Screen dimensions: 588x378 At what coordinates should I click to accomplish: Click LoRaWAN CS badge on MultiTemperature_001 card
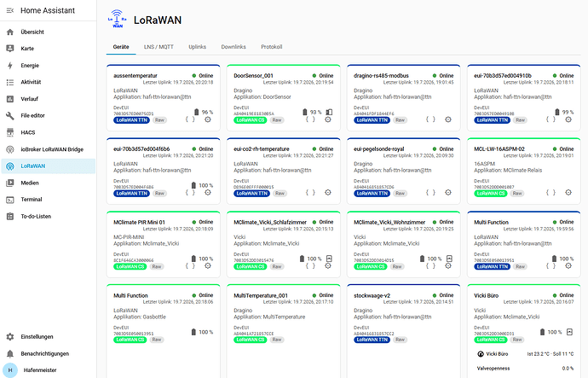click(x=251, y=340)
